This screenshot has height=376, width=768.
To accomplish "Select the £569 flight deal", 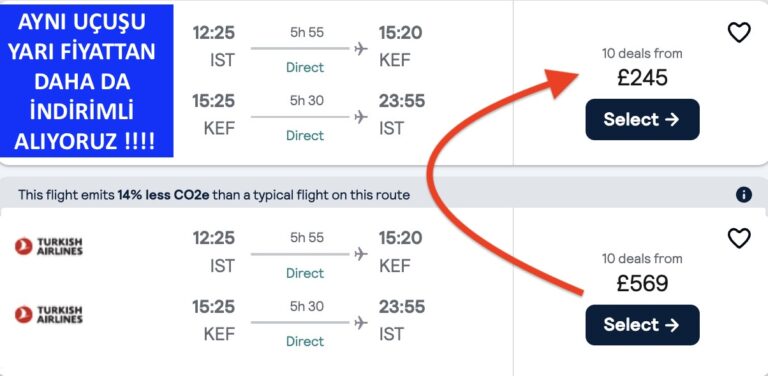I will click(x=642, y=325).
